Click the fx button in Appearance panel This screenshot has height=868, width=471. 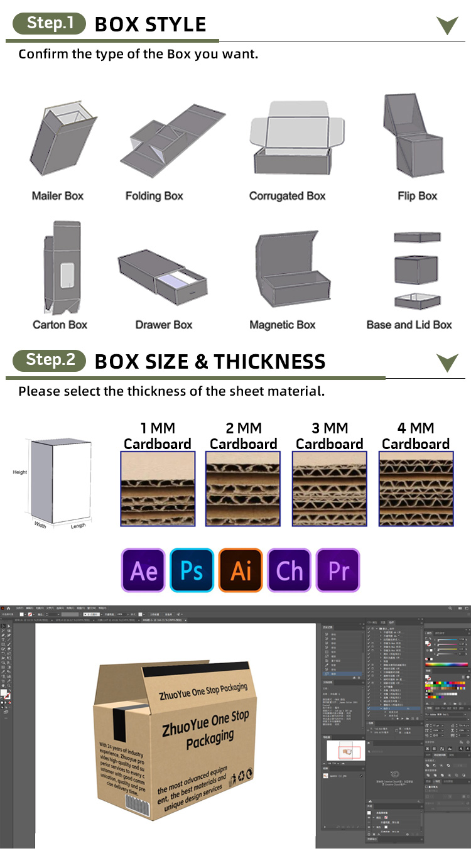tap(379, 835)
